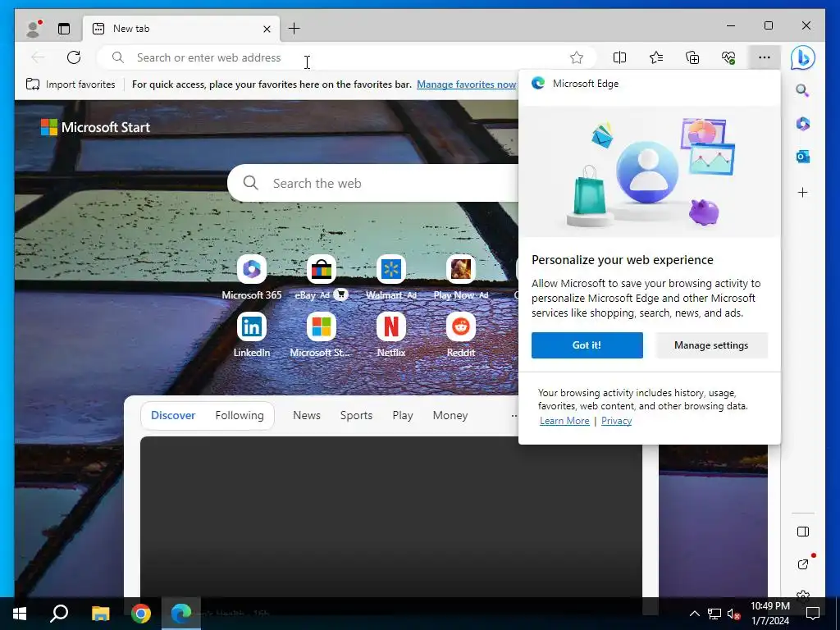Add this page to favorites star
The width and height of the screenshot is (840, 630).
pyautogui.click(x=577, y=57)
